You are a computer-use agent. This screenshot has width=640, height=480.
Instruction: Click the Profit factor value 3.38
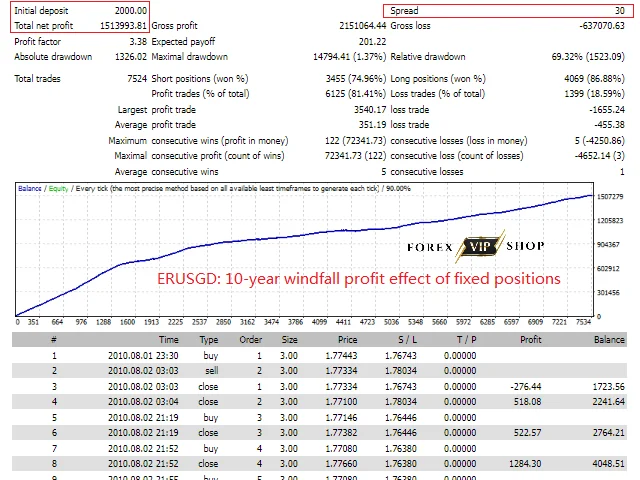(138, 42)
